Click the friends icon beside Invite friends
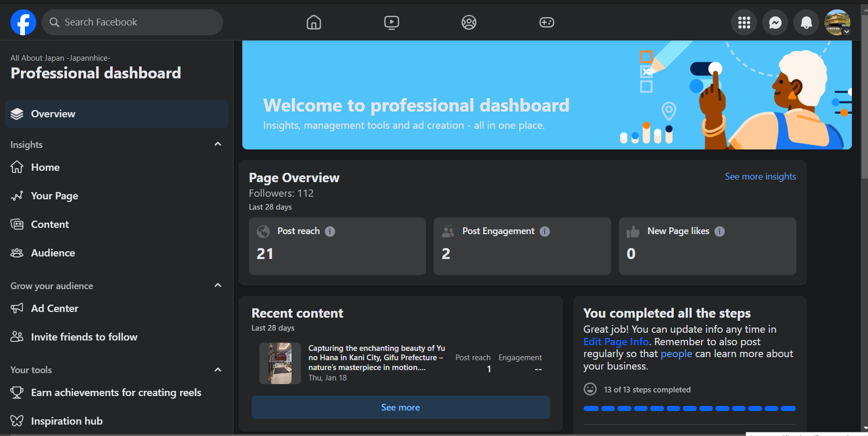Viewport: 868px width, 436px height. click(17, 337)
